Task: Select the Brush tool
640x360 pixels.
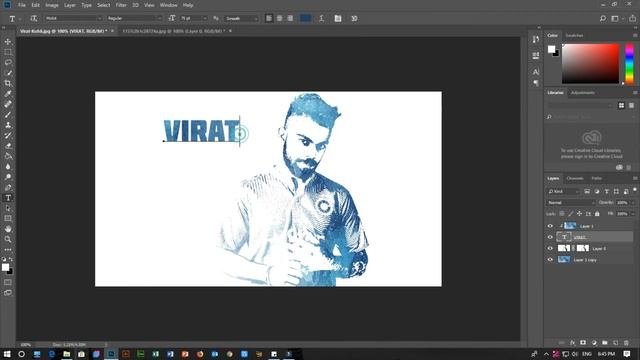Action: coord(8,115)
